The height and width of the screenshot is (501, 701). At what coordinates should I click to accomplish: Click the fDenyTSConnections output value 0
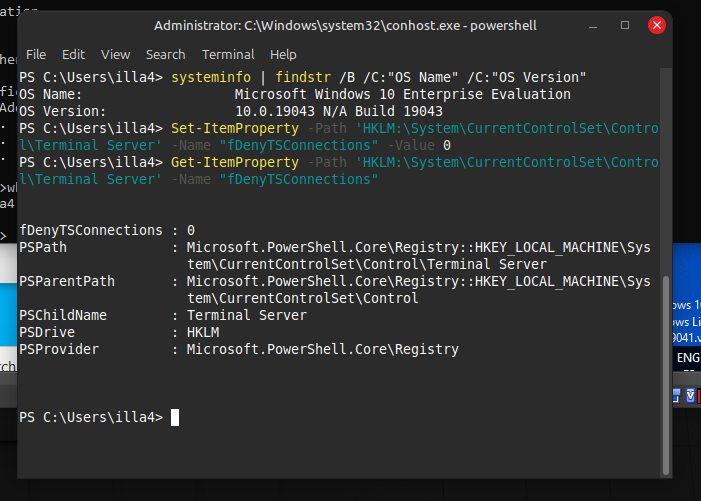[x=191, y=230]
